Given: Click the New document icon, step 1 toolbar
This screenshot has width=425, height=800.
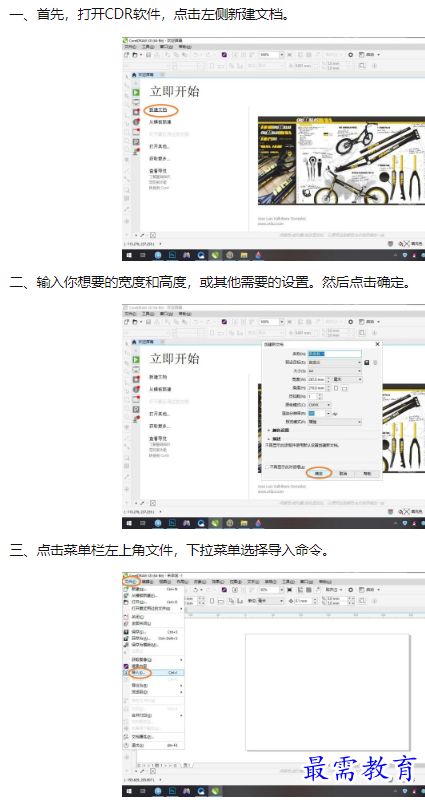Looking at the screenshot, I should coord(127,55).
